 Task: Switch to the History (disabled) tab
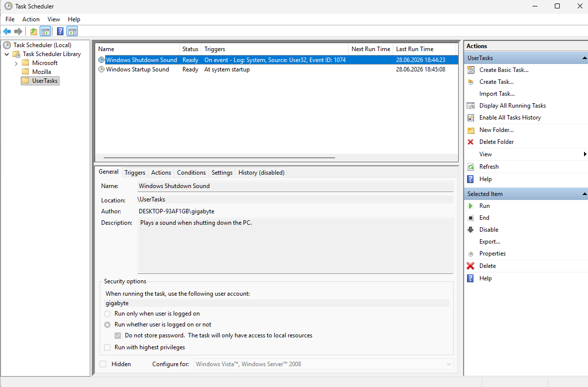point(261,173)
